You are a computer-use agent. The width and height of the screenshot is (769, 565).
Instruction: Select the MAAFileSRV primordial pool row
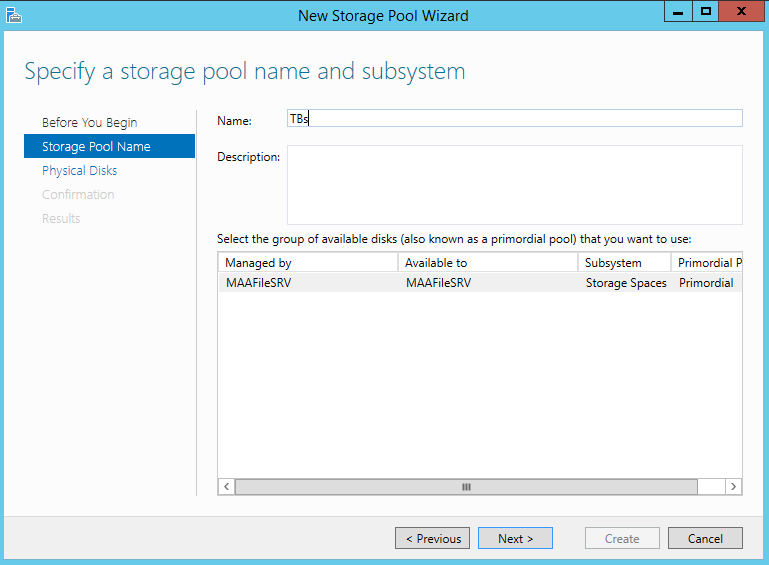[x=480, y=282]
